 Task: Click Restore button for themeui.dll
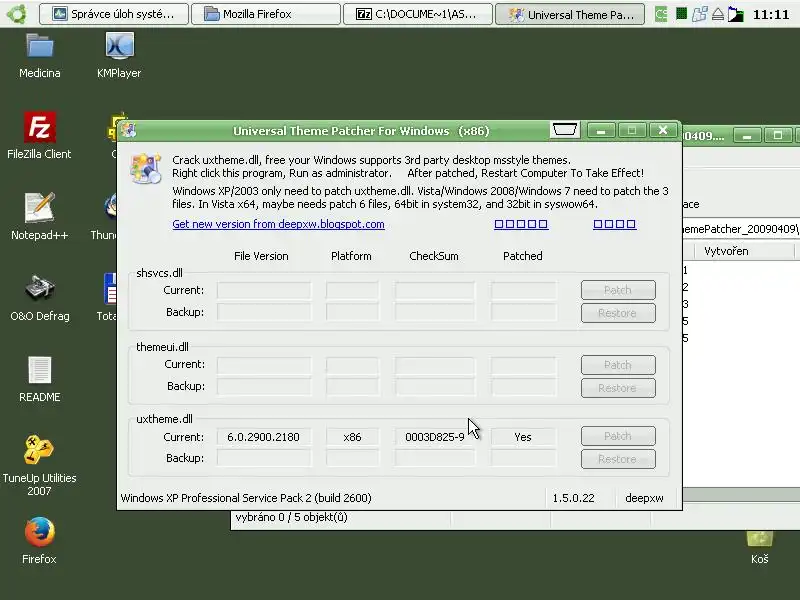[x=618, y=388]
